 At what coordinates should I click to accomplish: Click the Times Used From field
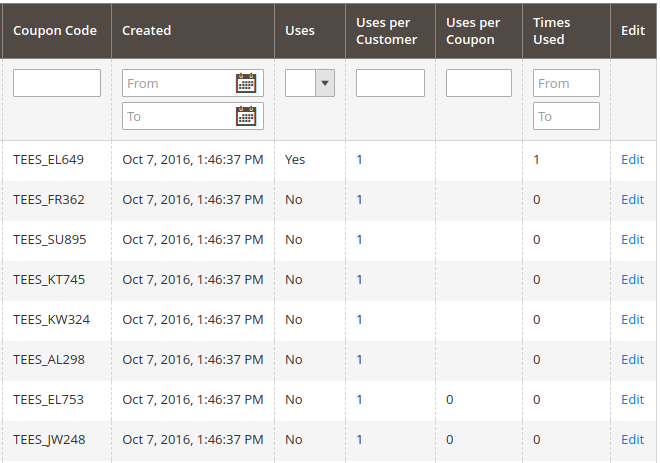coord(566,83)
